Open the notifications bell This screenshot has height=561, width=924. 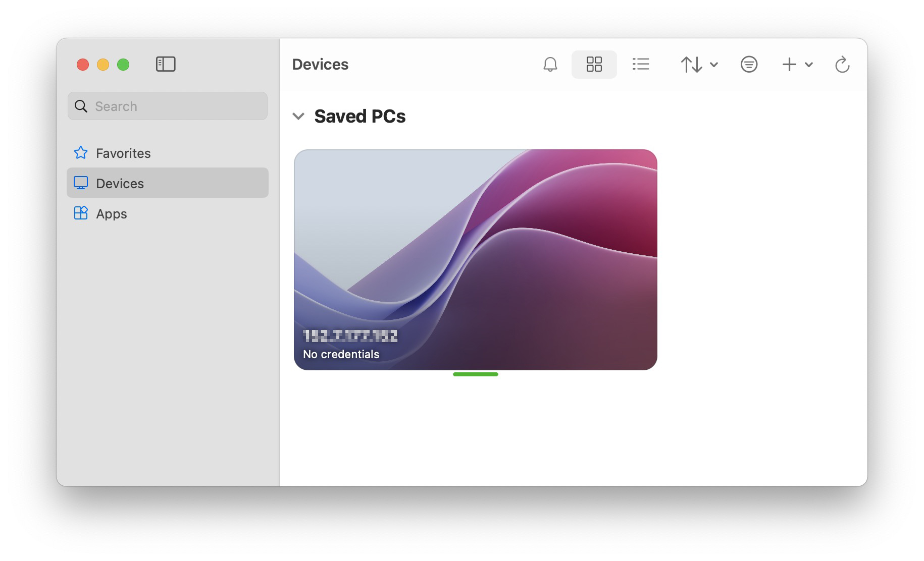pos(550,65)
